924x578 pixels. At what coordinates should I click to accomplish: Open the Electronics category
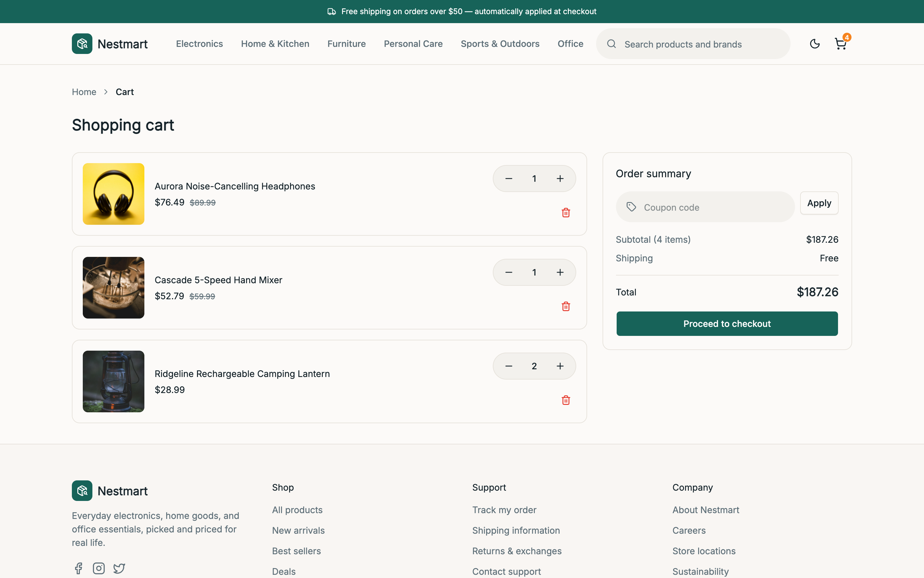click(199, 44)
